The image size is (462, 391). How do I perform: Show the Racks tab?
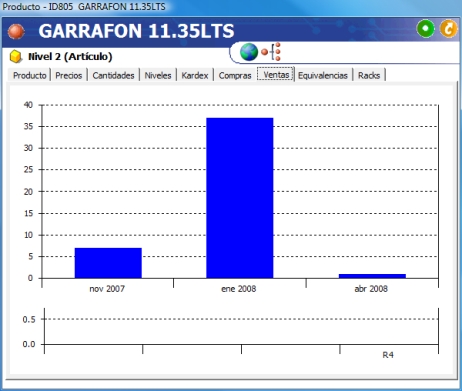point(369,75)
